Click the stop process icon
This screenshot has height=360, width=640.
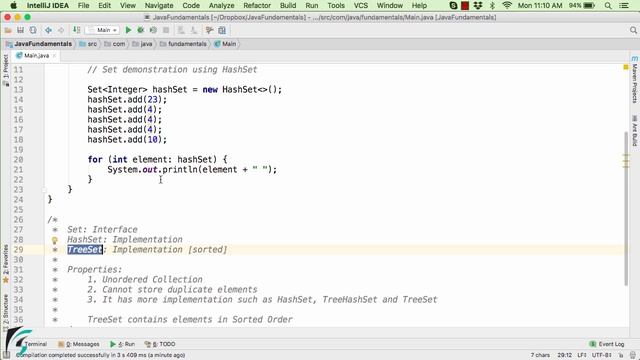point(166,30)
